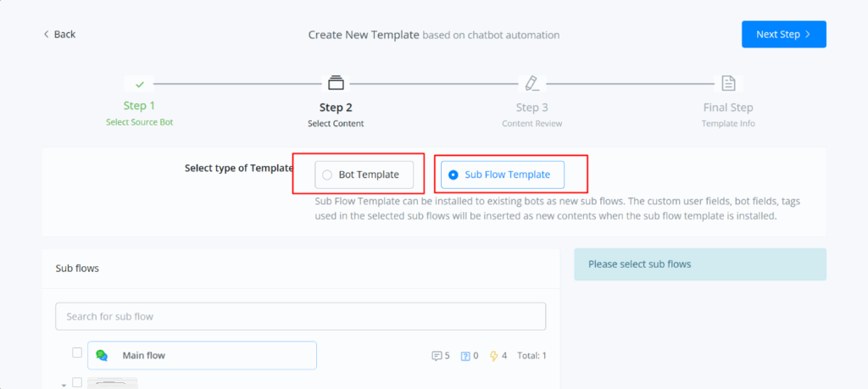Select the Bot Template radio option
Screen dimensions: 868x389
(327, 175)
